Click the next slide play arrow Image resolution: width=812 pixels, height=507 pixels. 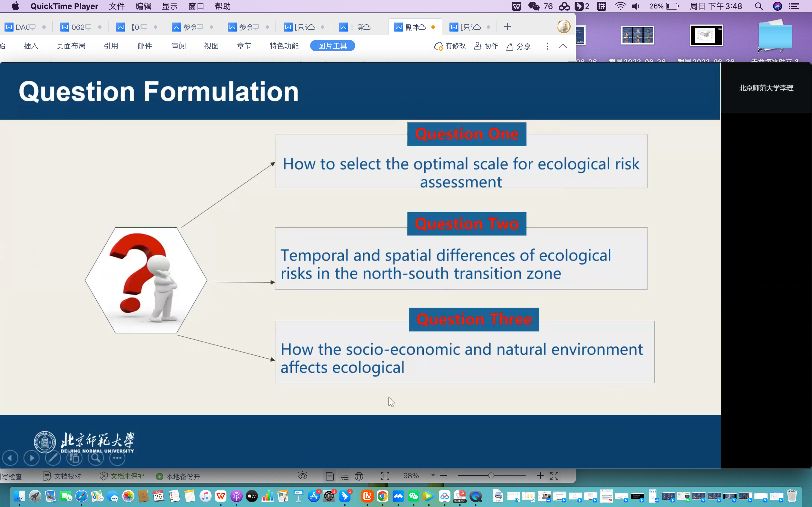point(32,458)
